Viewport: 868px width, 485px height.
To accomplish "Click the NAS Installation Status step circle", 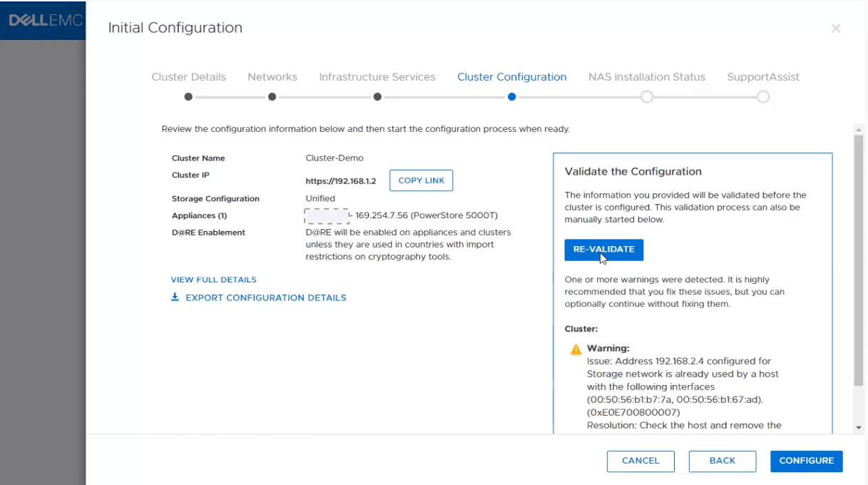I will pyautogui.click(x=646, y=97).
